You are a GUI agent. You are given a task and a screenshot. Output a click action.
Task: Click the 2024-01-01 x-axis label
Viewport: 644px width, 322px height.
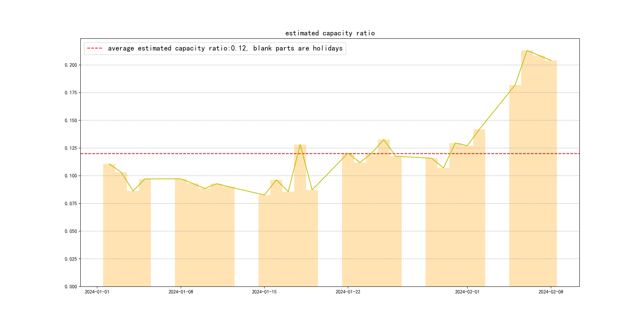(97, 292)
